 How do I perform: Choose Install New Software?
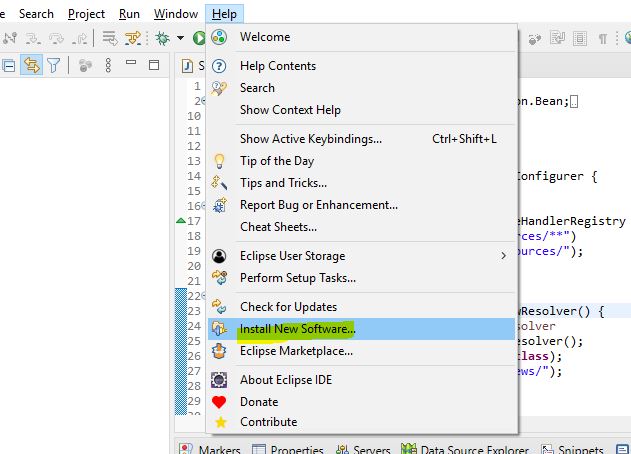361,329
